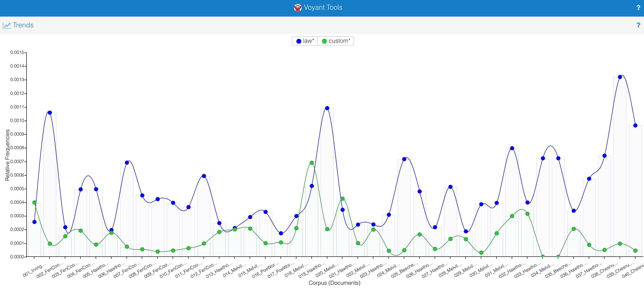Click law* point at 032_Hawtho
The height and width of the screenshot is (290, 644).
(x=512, y=148)
